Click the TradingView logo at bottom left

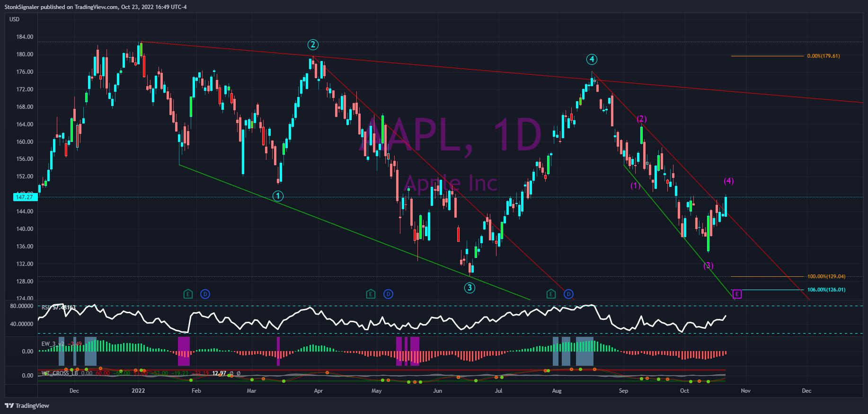[27, 405]
